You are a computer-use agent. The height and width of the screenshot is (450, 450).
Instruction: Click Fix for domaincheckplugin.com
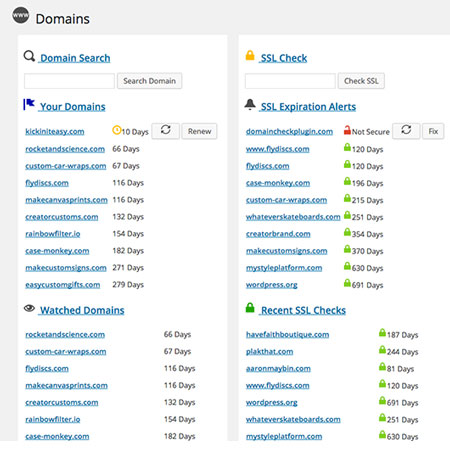tap(433, 131)
